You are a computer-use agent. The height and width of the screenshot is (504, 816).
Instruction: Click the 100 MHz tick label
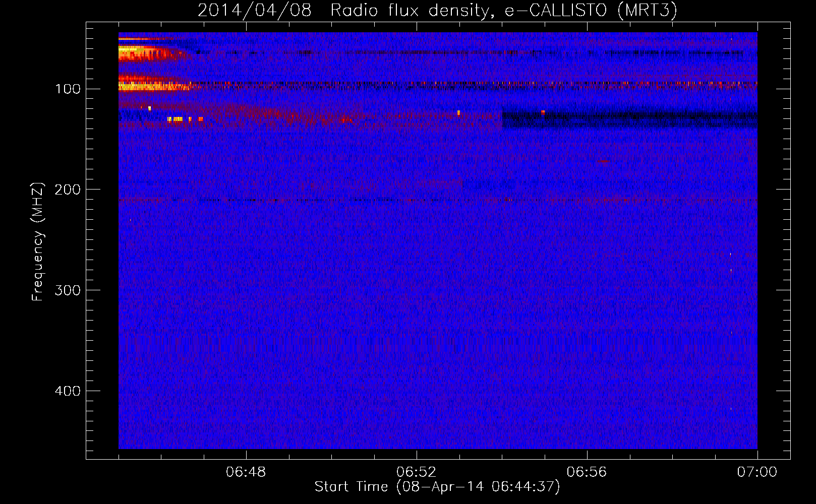point(68,89)
